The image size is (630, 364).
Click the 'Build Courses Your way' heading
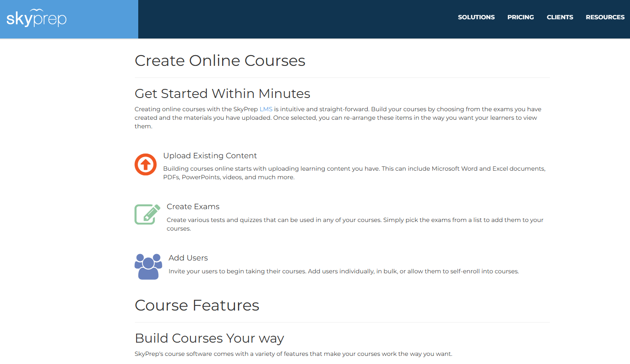[209, 338]
